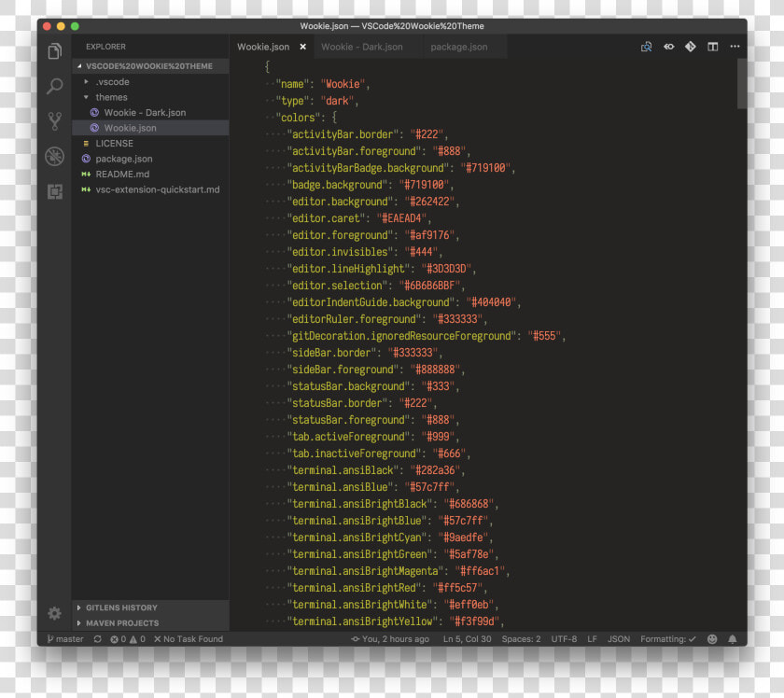Image resolution: width=784 pixels, height=698 pixels.
Task: Open the LICENSE file
Action: (x=150, y=144)
